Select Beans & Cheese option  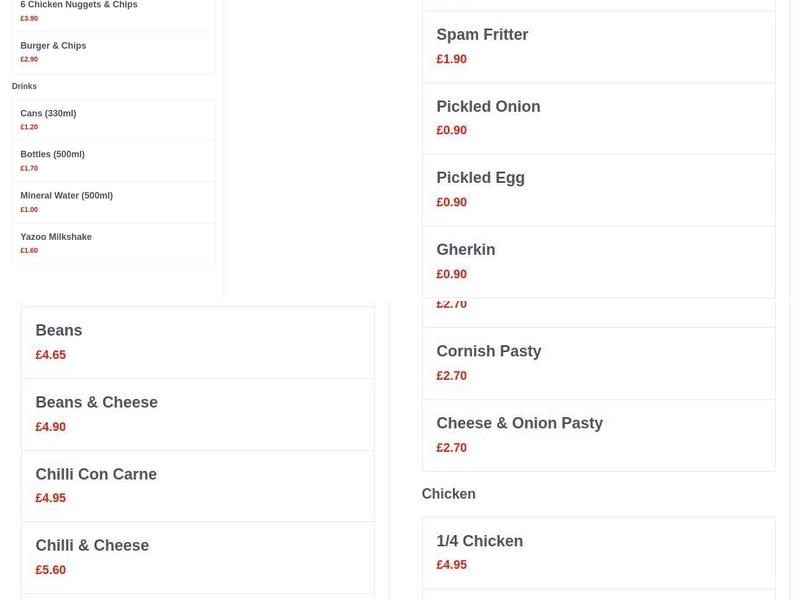pyautogui.click(x=96, y=403)
